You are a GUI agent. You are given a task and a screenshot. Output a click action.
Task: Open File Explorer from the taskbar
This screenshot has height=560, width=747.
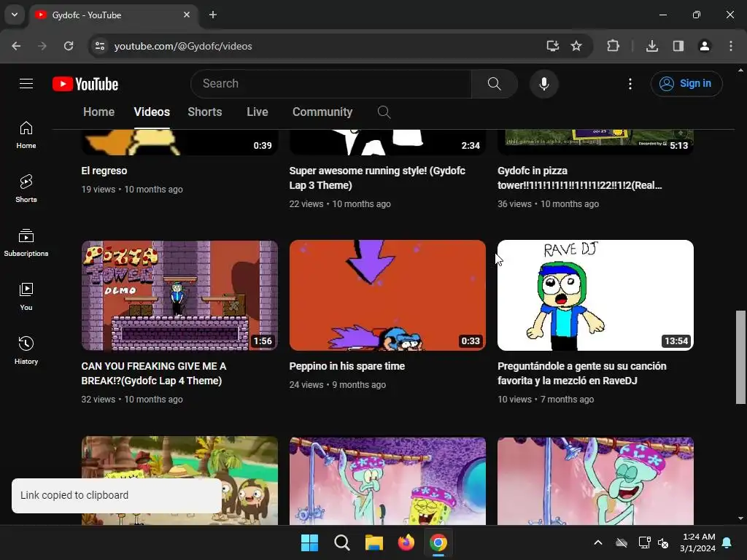coord(374,542)
